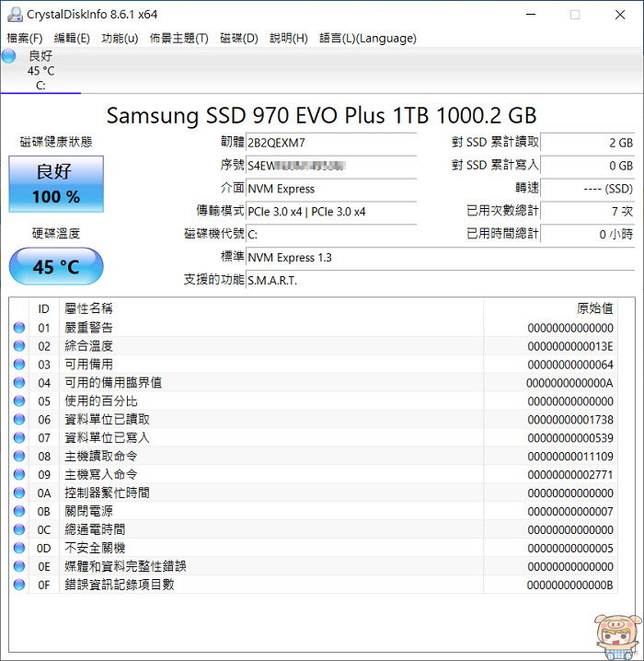The image size is (644, 661).
Task: Click status orb of row 06 資料單位已讀取
Action: tap(19, 419)
